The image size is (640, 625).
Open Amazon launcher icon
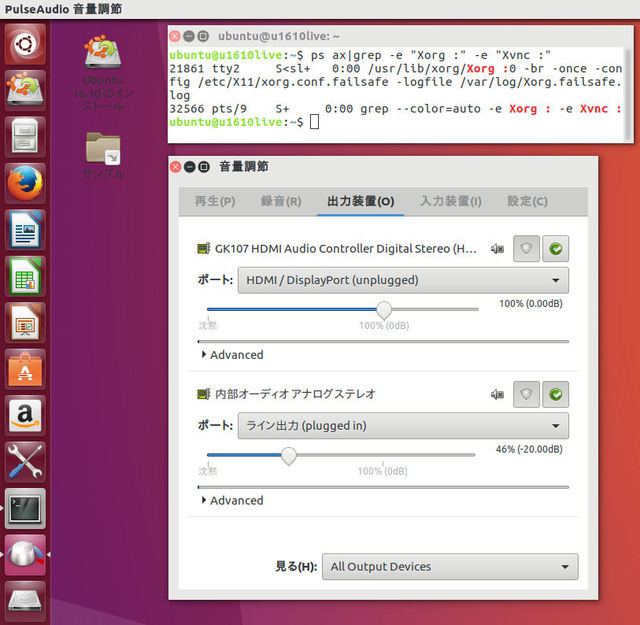25,416
